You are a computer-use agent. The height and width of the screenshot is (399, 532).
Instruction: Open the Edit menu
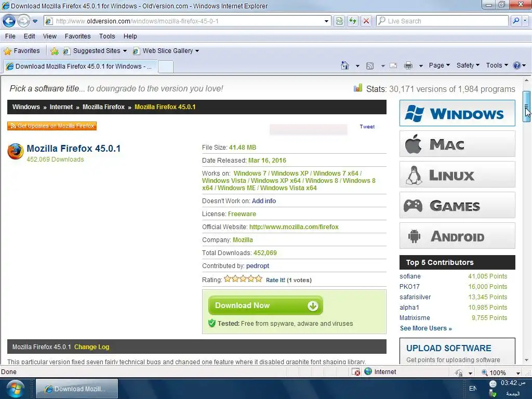coord(29,36)
